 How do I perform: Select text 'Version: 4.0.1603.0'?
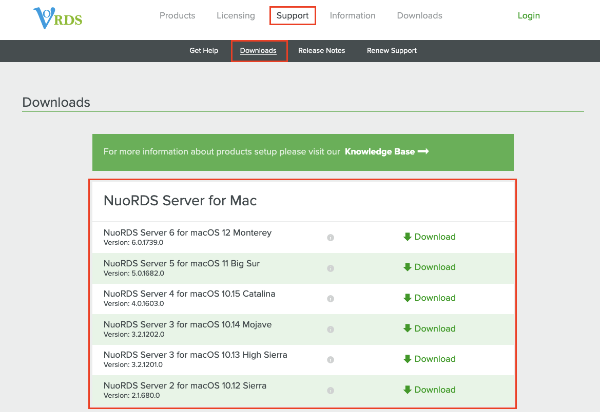(x=134, y=303)
